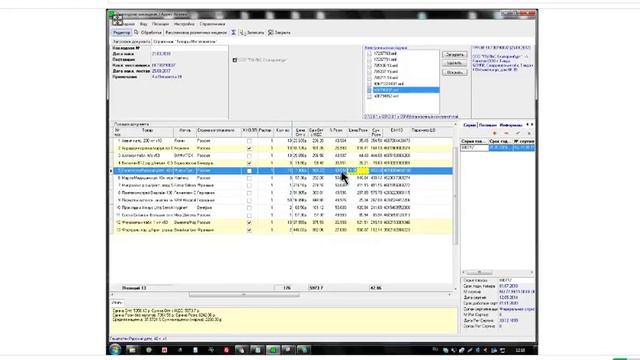This screenshot has height=360, width=640.
Task: Open the Справочники menu
Action: pos(212,24)
